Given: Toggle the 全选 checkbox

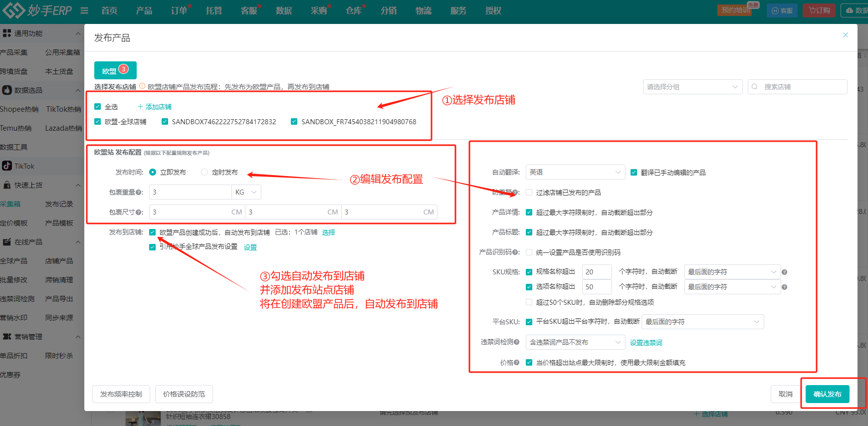Looking at the screenshot, I should (98, 107).
